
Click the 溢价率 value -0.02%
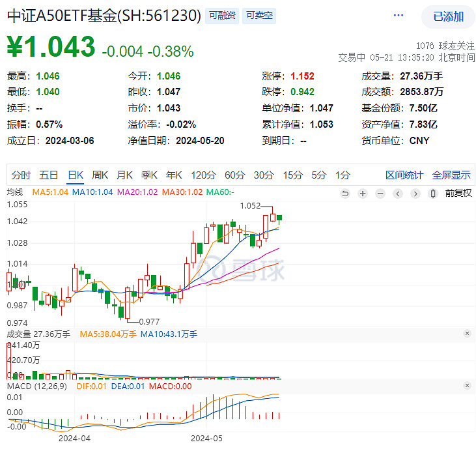[x=181, y=124]
